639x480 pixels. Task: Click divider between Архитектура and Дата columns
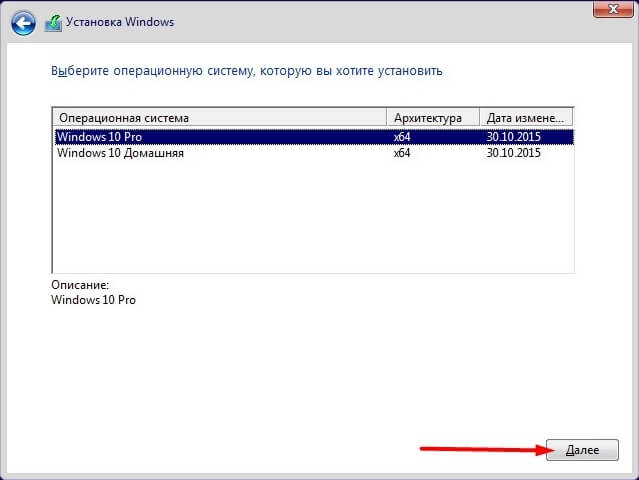[480, 117]
